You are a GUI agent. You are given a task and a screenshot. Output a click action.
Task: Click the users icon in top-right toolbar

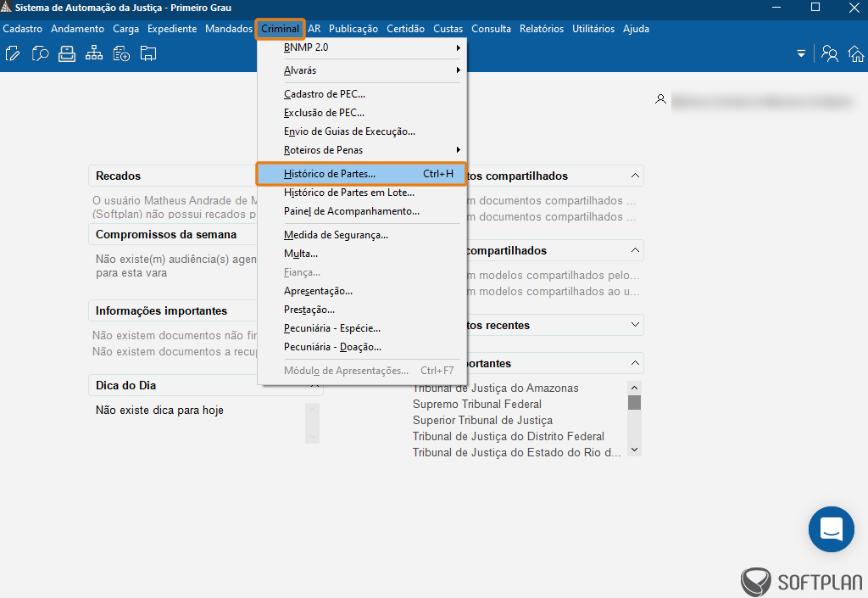click(x=829, y=53)
